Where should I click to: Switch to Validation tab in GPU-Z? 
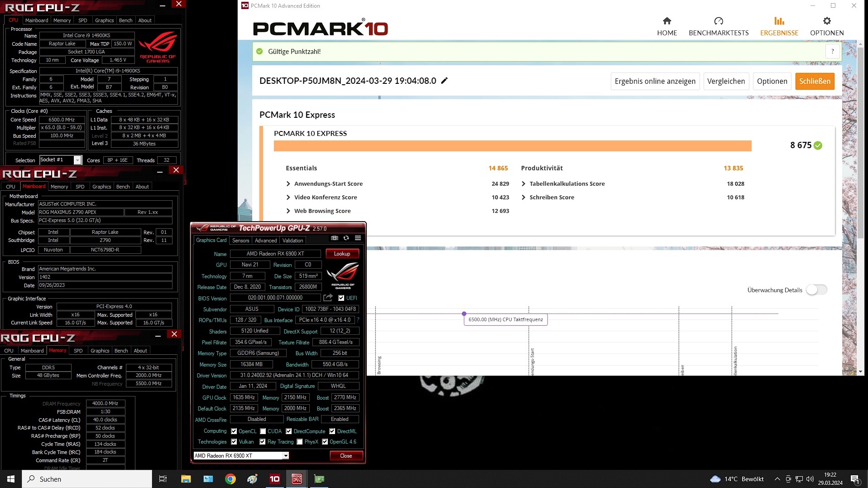coord(293,241)
